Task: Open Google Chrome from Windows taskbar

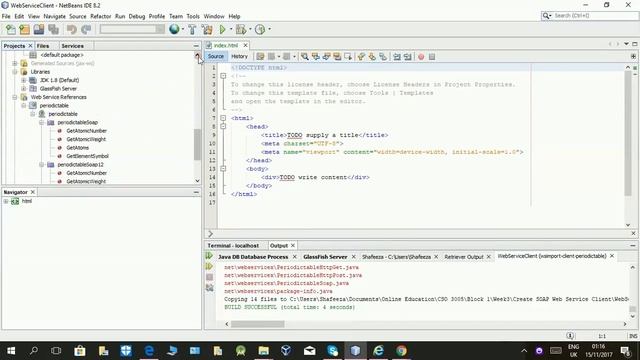Action: click(x=401, y=351)
